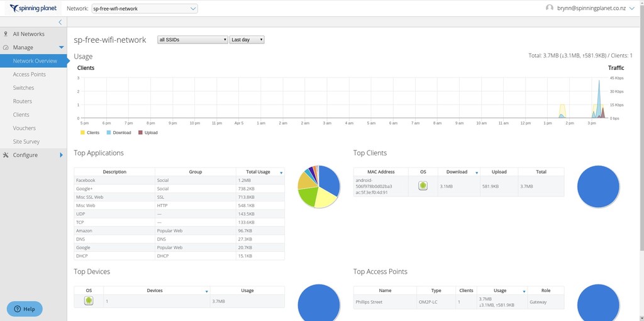Image resolution: width=644 pixels, height=321 pixels.
Task: Click the Android OS icon in Top Clients
Action: [423, 186]
